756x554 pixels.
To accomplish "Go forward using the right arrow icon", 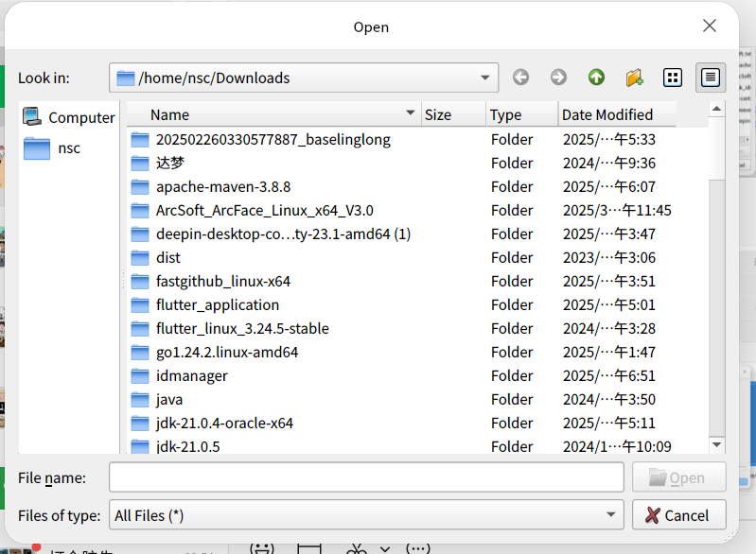I will (558, 78).
